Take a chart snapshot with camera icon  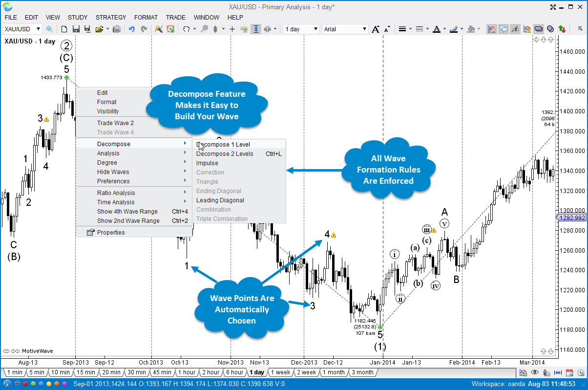tap(116, 29)
